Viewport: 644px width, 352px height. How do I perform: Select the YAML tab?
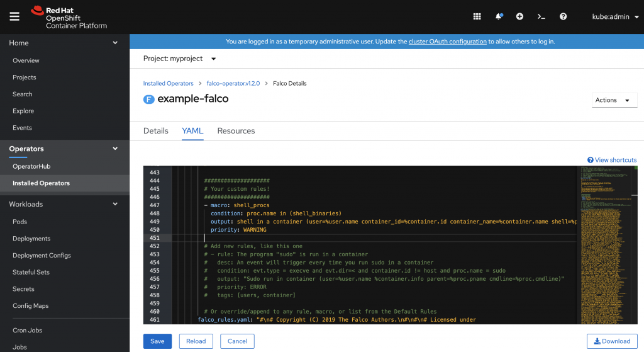tap(192, 131)
